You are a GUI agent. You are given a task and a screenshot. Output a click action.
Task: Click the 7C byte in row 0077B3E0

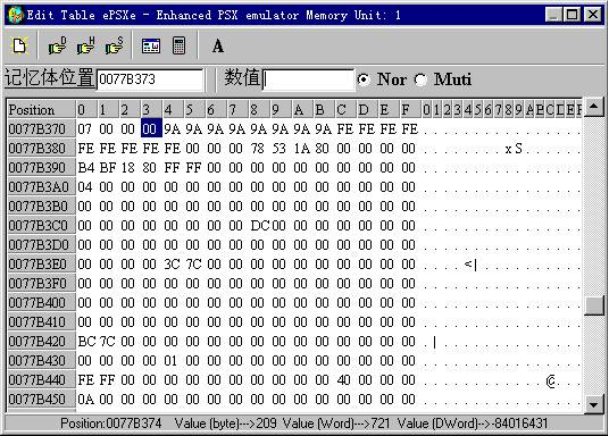click(194, 264)
